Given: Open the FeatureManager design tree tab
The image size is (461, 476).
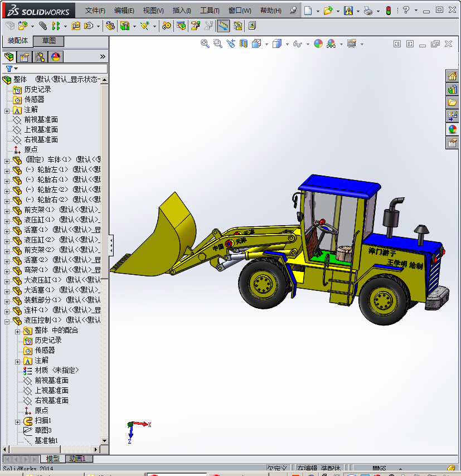Looking at the screenshot, I should coord(9,57).
